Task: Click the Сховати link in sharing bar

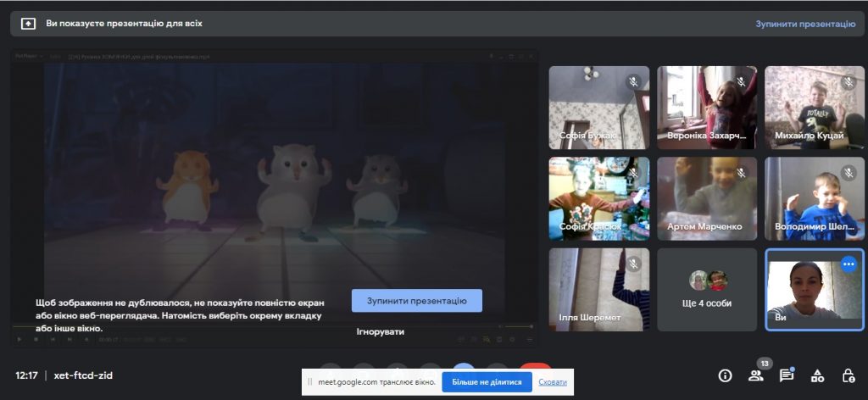Action: click(553, 382)
